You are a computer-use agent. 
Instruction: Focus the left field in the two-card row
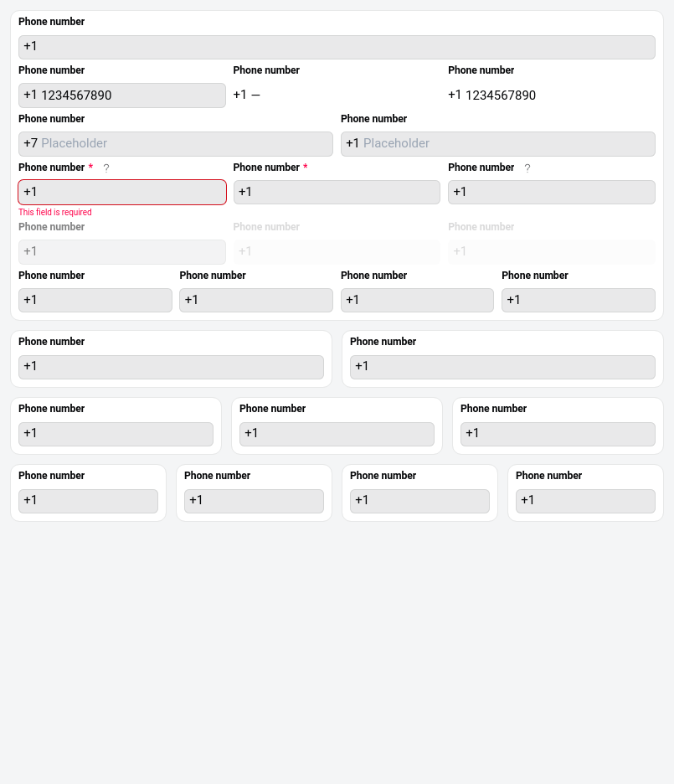click(171, 367)
